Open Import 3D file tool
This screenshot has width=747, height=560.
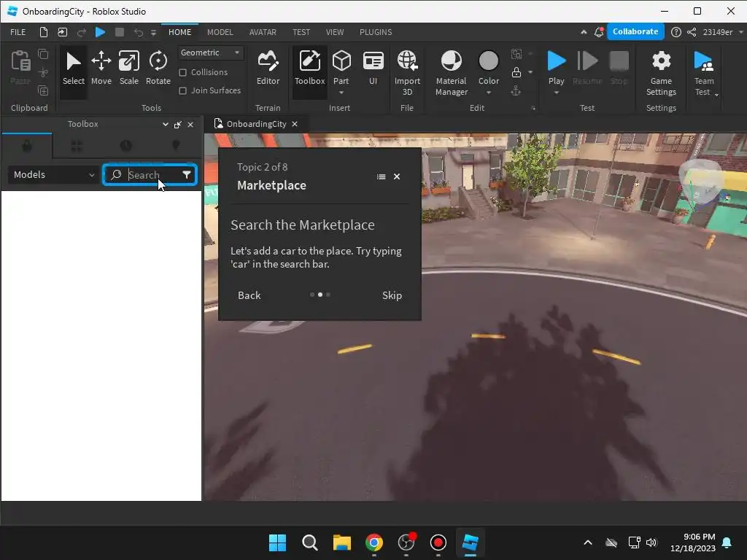point(407,72)
